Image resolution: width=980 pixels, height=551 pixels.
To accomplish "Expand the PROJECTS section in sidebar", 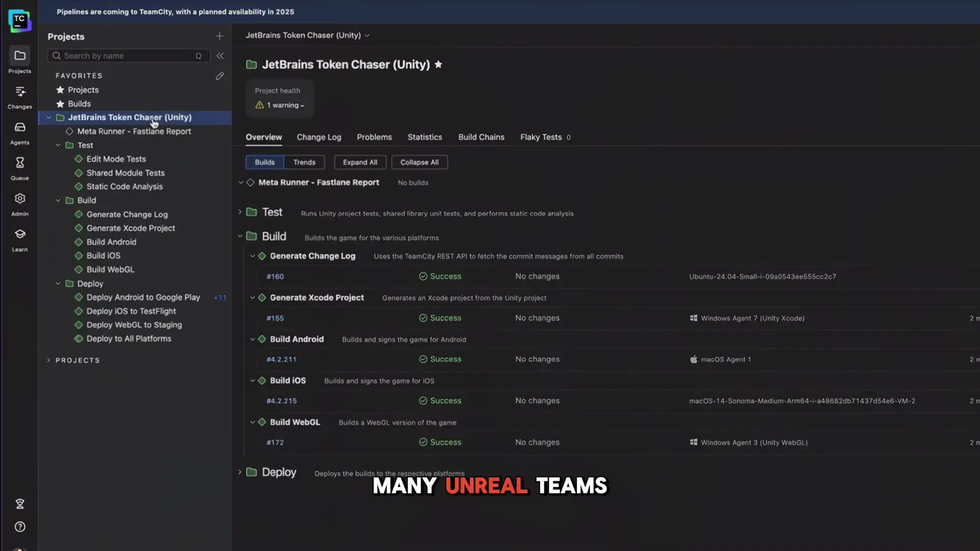I will [x=48, y=360].
